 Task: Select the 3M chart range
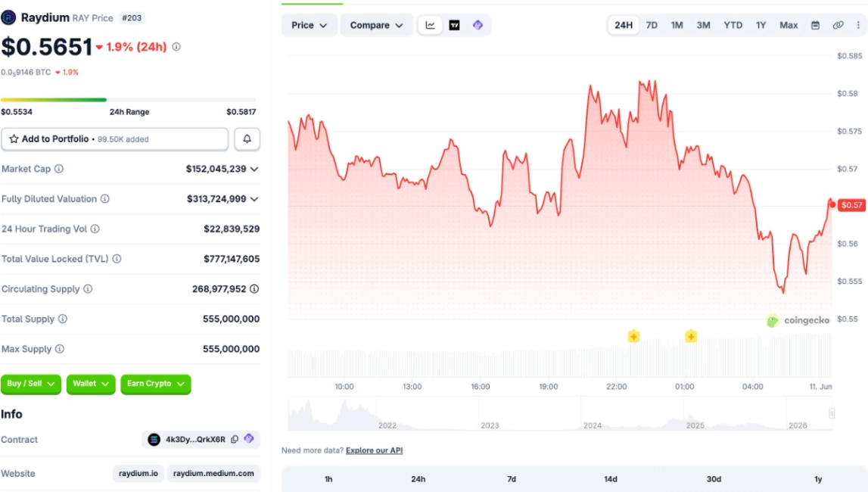coord(703,25)
